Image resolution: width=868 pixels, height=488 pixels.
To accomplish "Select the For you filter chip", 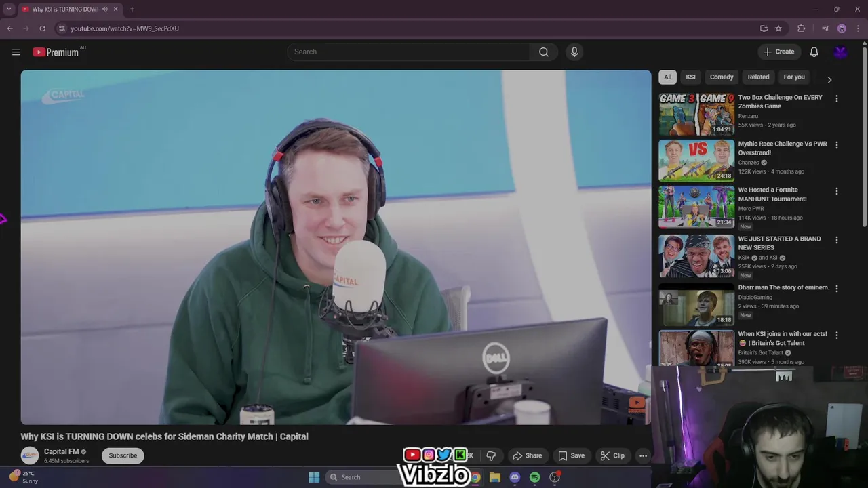I will point(794,77).
